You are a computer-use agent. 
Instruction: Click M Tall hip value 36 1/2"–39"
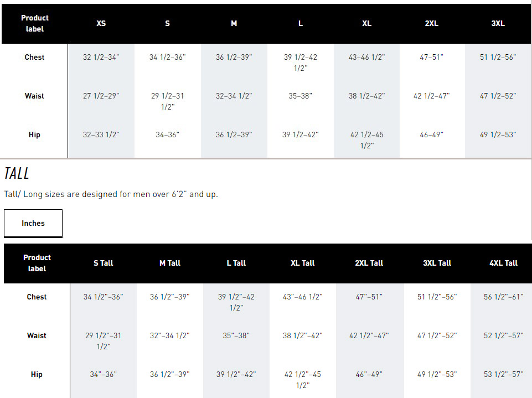[x=170, y=374]
